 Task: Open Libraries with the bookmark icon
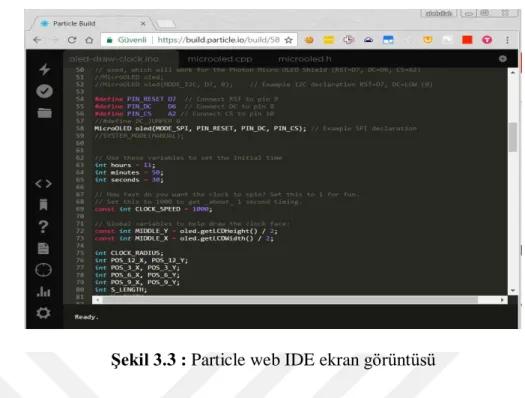click(44, 205)
